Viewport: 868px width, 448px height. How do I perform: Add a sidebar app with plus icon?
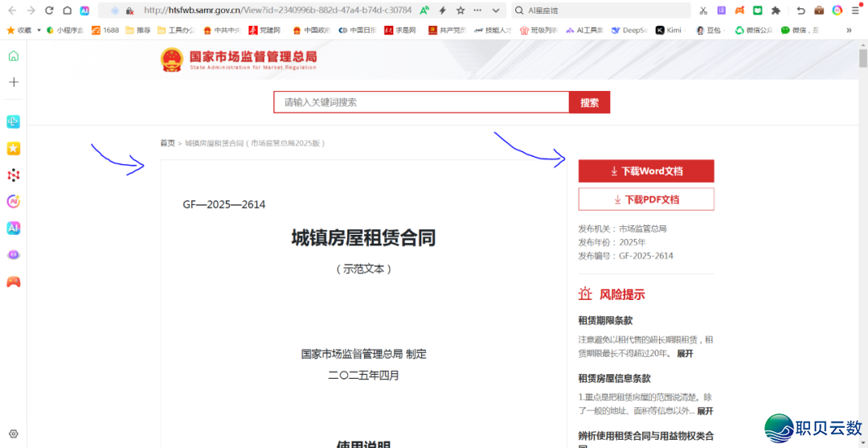[14, 82]
